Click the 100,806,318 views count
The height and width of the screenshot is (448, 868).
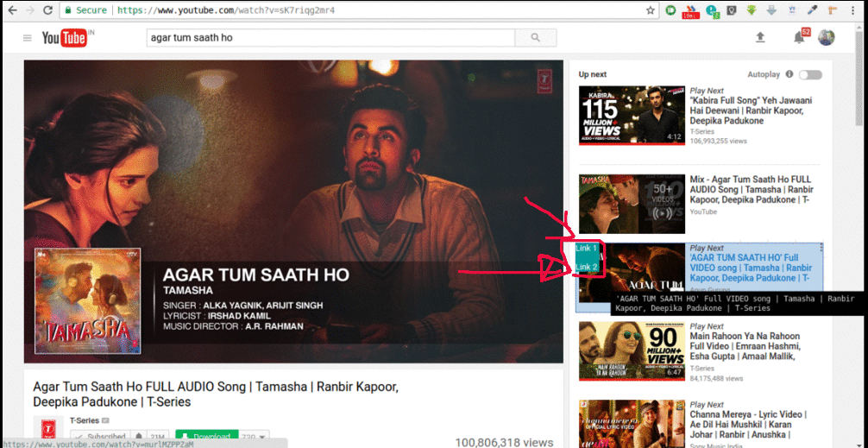click(x=504, y=442)
